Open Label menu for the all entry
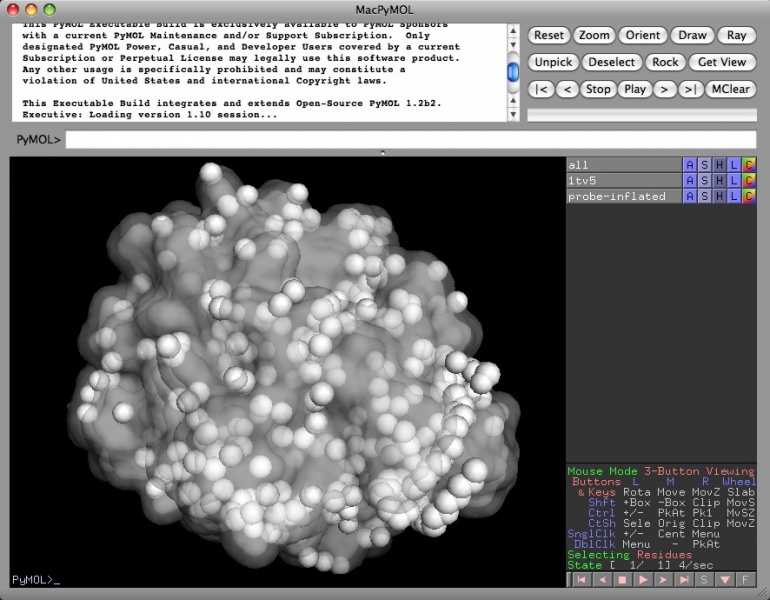770x600 pixels. tap(734, 165)
